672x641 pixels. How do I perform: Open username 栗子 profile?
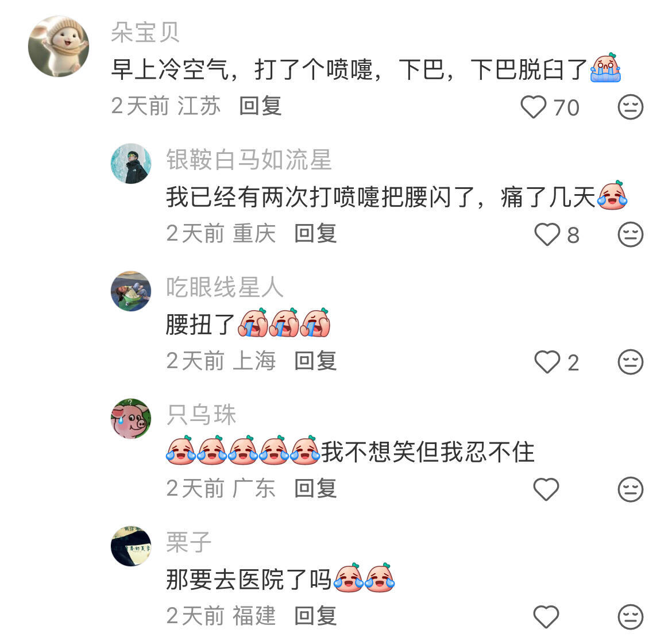point(188,542)
